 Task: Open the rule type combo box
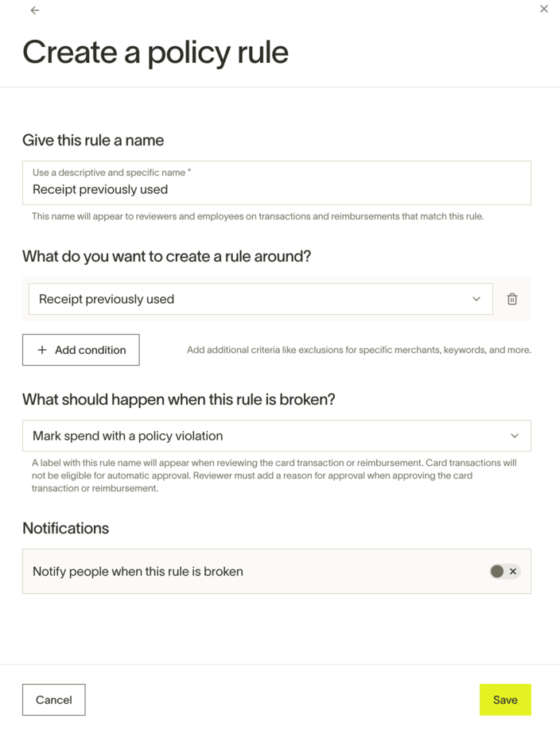260,299
